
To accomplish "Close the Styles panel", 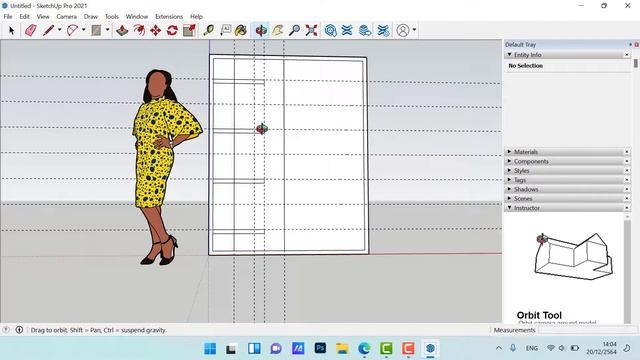I will (x=627, y=170).
